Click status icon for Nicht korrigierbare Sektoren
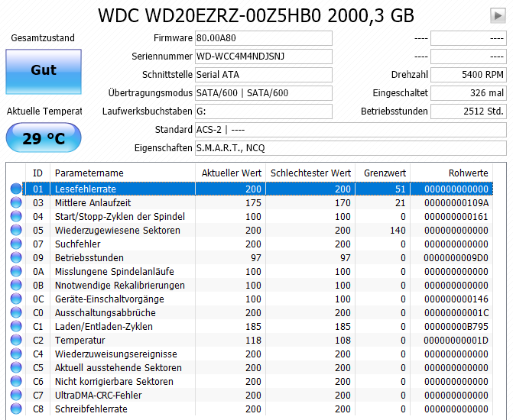 (16, 381)
